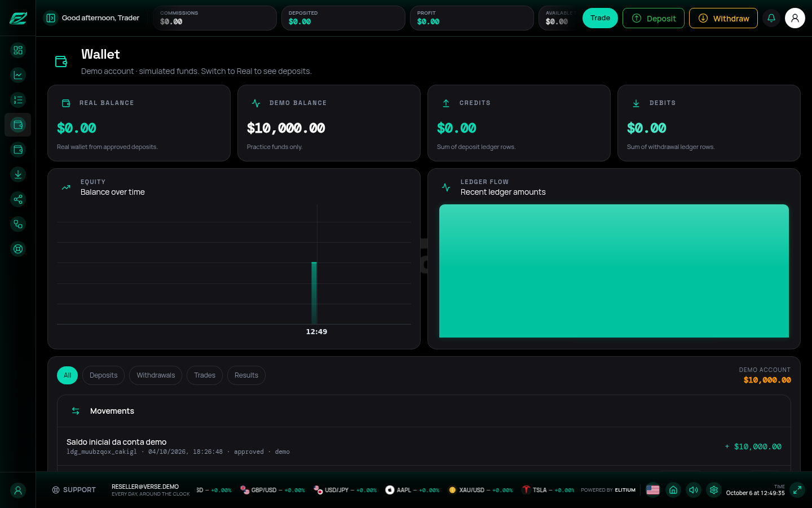Click the Movements section header
Screen dimensions: 812x508
coord(424,411)
